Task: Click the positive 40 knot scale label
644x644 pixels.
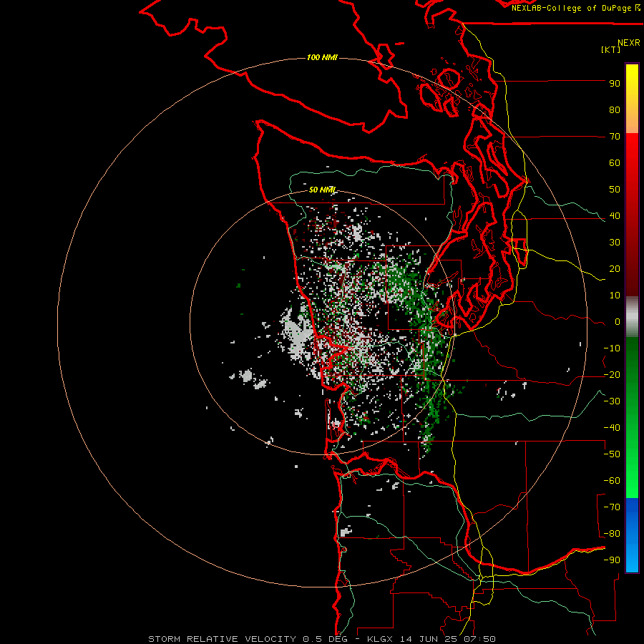Action: point(615,216)
